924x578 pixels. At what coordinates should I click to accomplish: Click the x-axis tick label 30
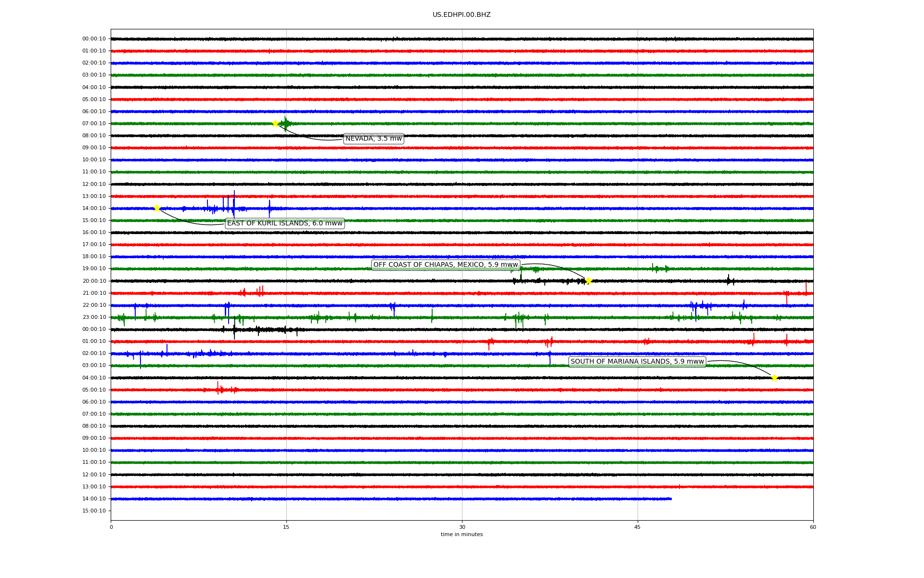click(x=462, y=527)
